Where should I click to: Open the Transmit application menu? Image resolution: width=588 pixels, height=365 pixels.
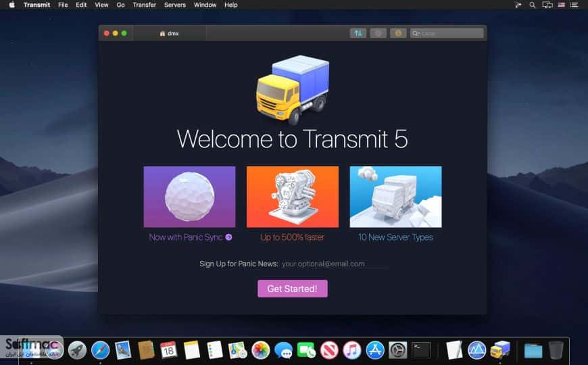36,5
